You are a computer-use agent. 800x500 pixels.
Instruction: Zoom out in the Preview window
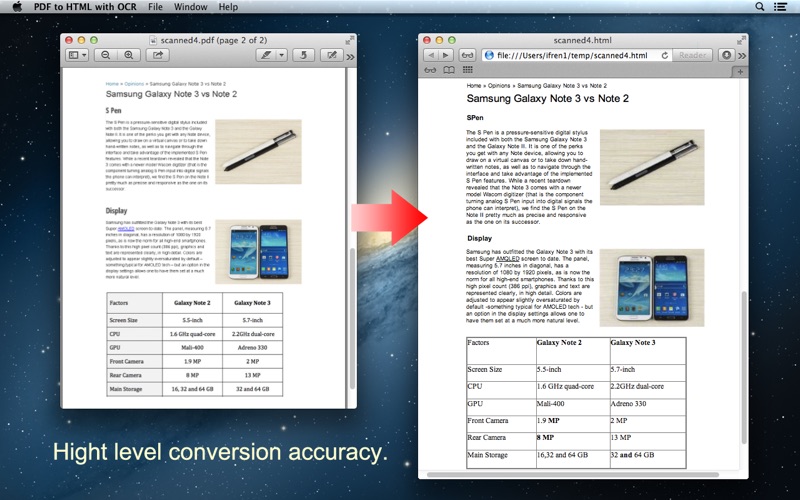pos(106,55)
